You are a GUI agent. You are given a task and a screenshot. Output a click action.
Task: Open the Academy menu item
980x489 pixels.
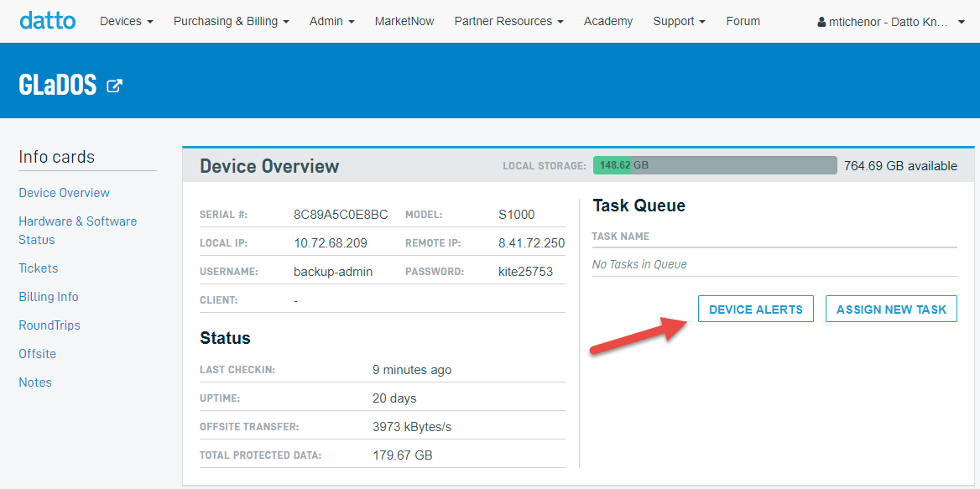tap(608, 21)
